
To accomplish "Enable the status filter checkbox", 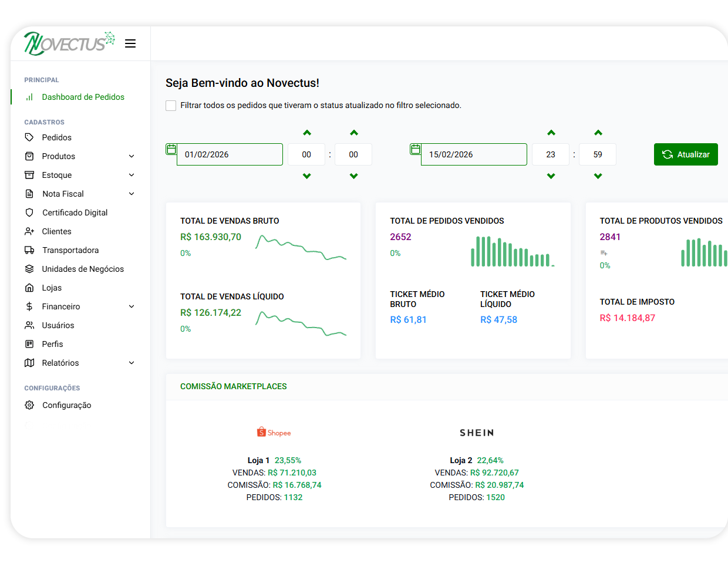I will 171,105.
